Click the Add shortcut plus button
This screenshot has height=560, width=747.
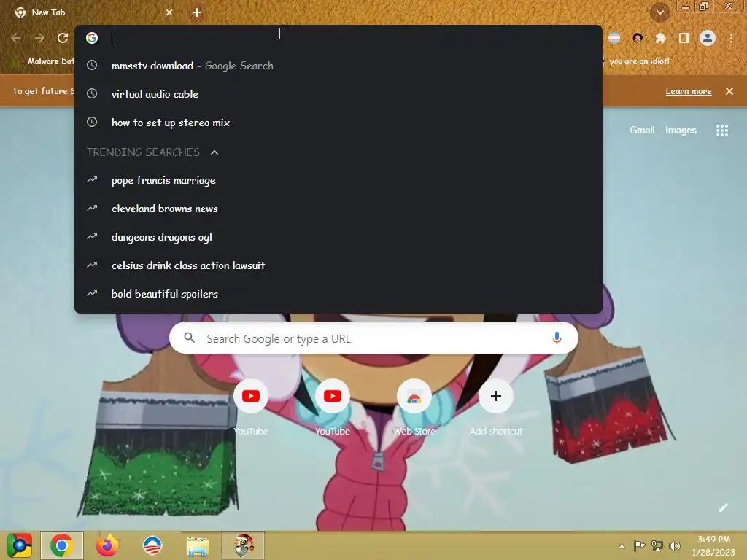[496, 396]
